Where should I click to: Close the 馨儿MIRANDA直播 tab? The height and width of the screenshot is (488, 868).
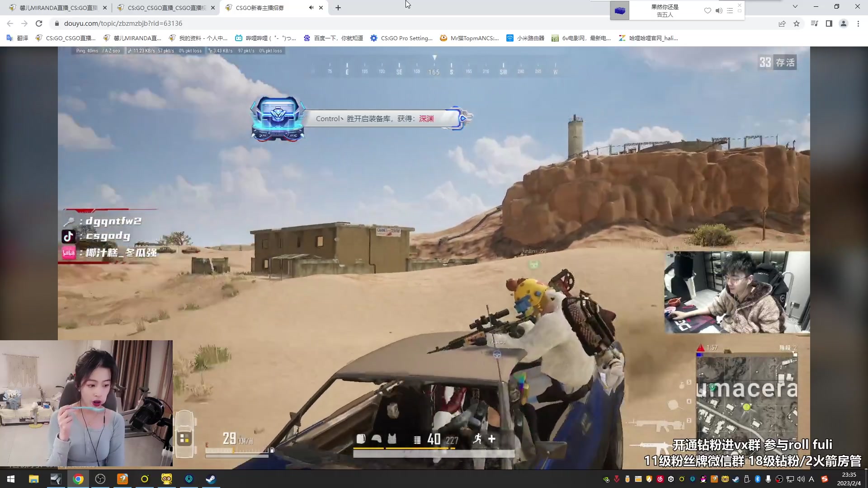tap(105, 8)
